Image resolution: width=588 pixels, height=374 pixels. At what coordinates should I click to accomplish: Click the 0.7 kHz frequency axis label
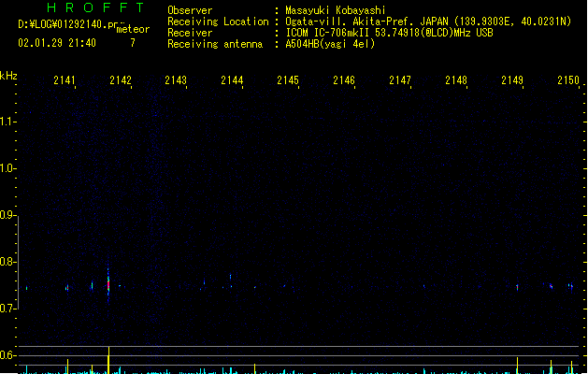(x=7, y=309)
